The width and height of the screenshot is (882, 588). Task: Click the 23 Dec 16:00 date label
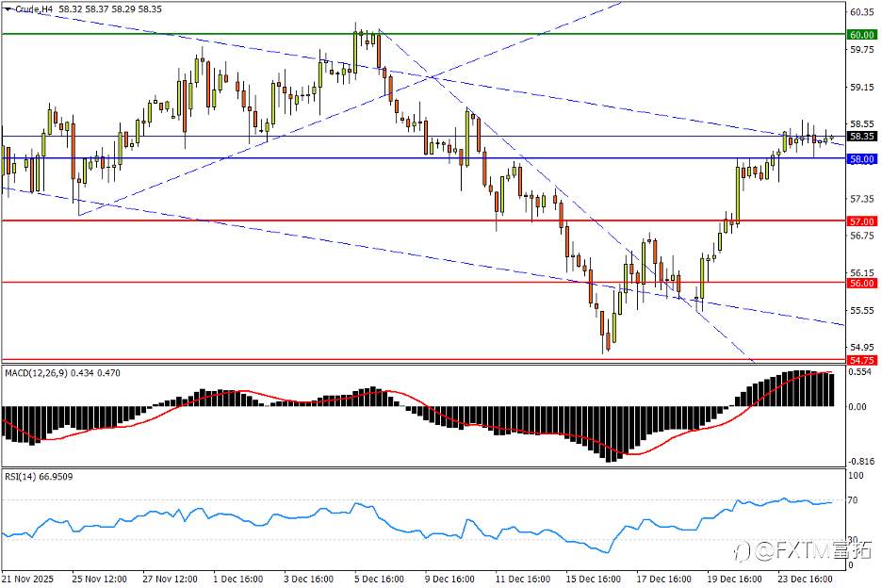805,579
